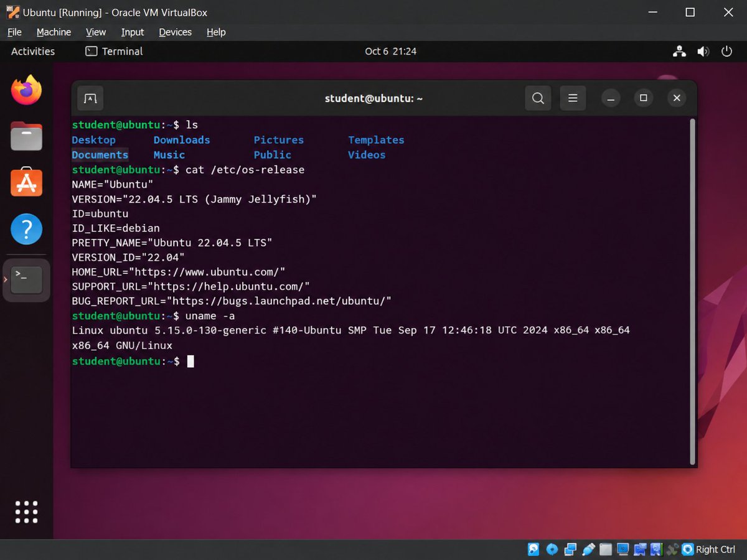Open Firefox from the Ubuntu dock
747x560 pixels.
click(x=26, y=91)
